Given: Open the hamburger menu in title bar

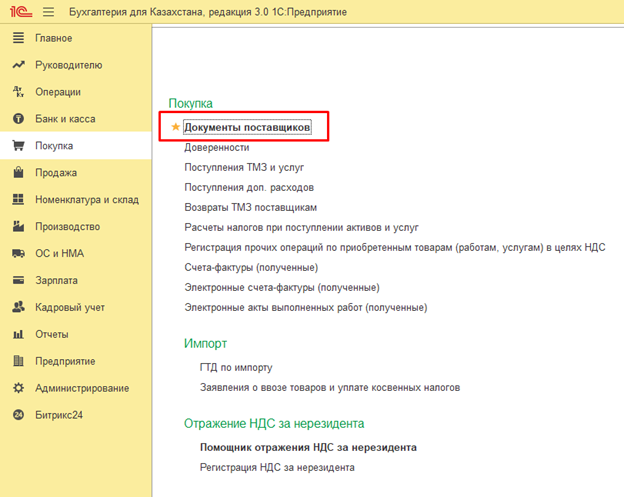Looking at the screenshot, I should point(47,11).
